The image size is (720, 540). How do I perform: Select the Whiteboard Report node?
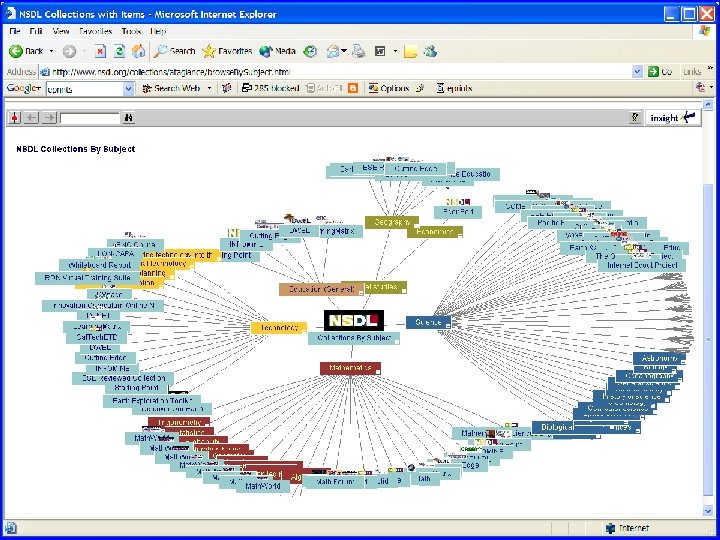pos(100,265)
